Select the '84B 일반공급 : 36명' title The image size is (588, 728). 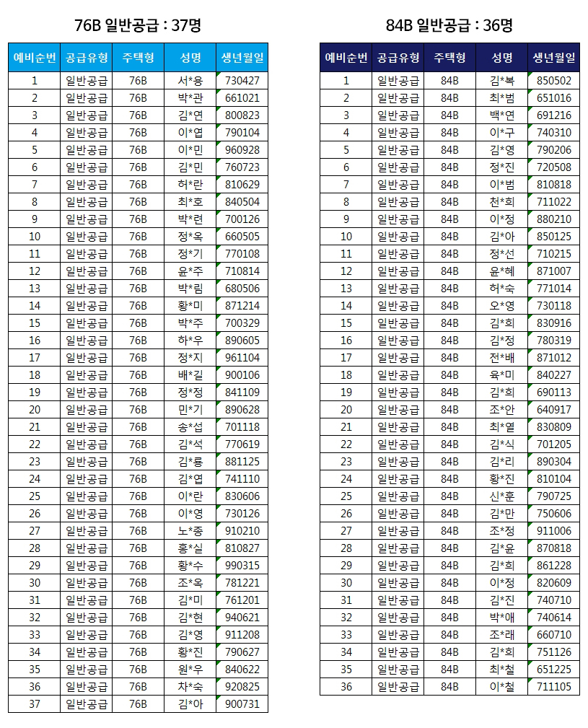(449, 25)
